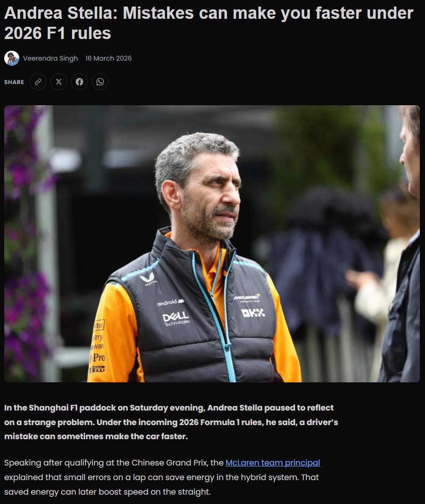Click the Castore emblem on the vest shoulder
Image resolution: width=425 pixels, height=504 pixels.
coord(148,279)
